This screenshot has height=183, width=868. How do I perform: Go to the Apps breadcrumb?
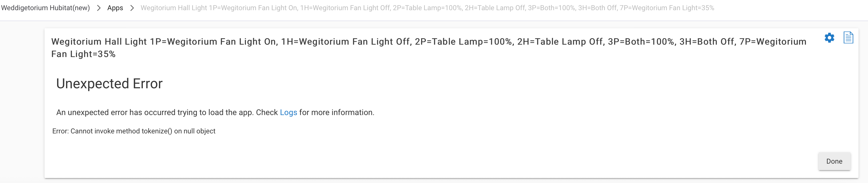pyautogui.click(x=115, y=8)
